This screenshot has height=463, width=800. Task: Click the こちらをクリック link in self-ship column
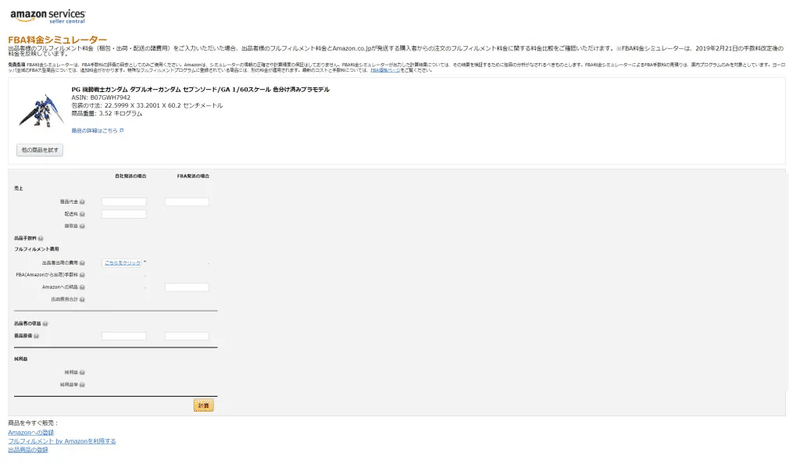122,263
